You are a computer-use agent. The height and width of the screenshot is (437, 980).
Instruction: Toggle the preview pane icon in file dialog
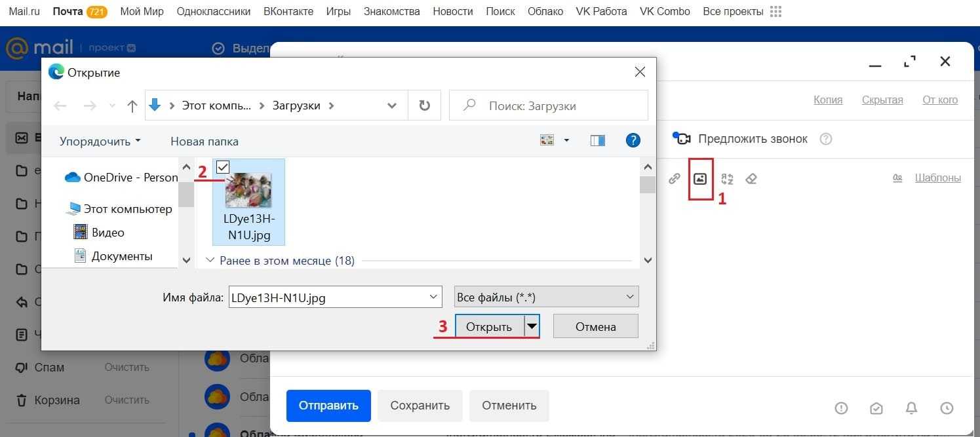[597, 140]
